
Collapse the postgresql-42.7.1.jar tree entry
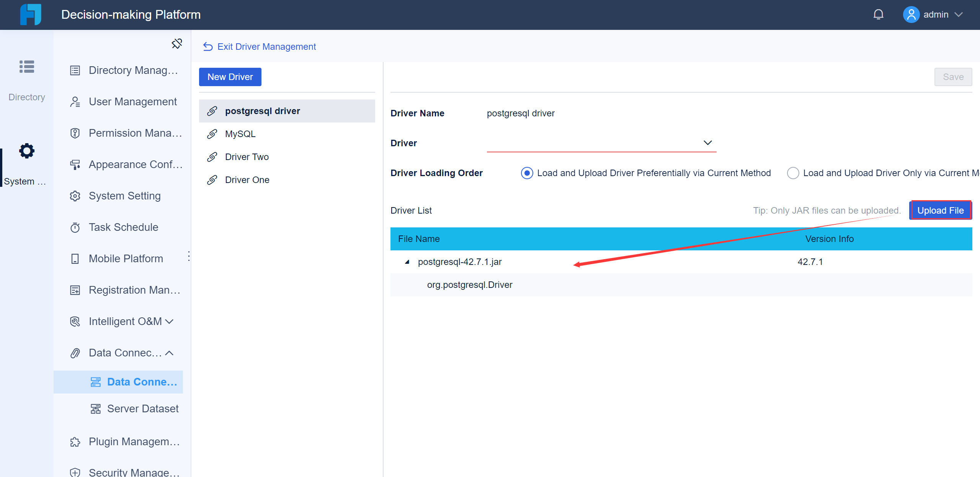pyautogui.click(x=407, y=262)
